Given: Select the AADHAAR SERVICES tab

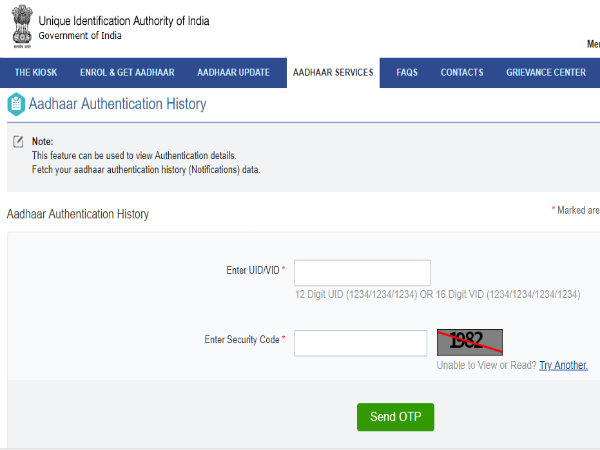Looking at the screenshot, I should click(332, 73).
